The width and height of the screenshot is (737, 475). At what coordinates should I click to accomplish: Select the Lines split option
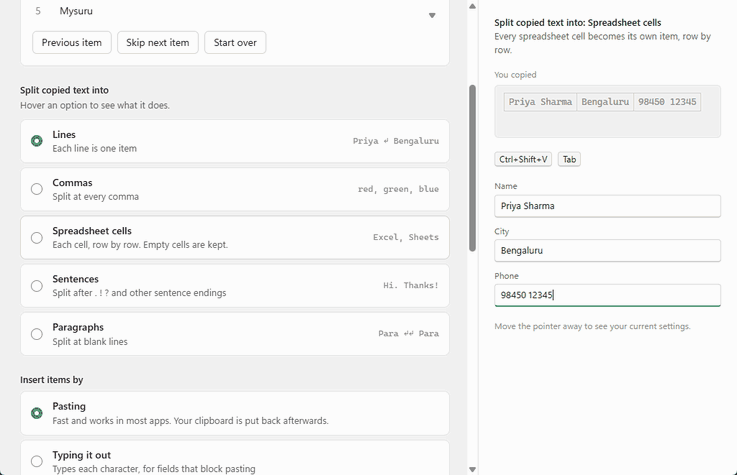(x=235, y=141)
